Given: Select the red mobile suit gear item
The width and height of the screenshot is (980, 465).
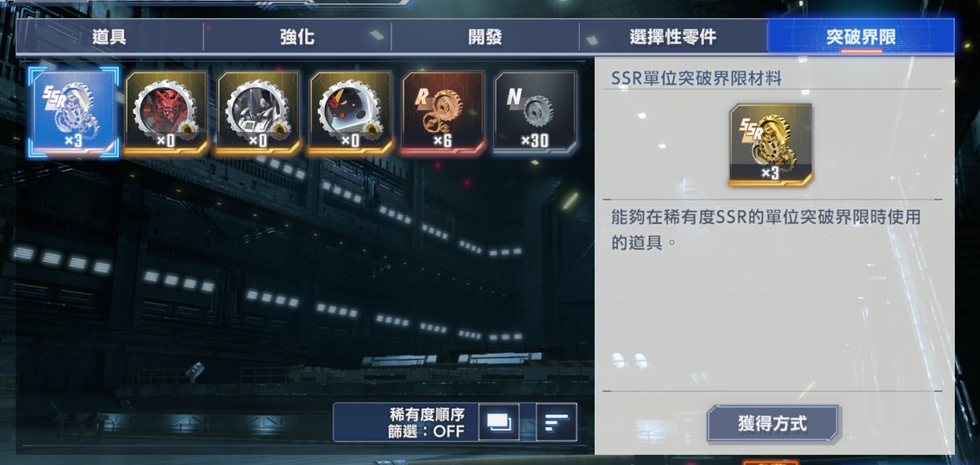Looking at the screenshot, I should pyautogui.click(x=165, y=112).
